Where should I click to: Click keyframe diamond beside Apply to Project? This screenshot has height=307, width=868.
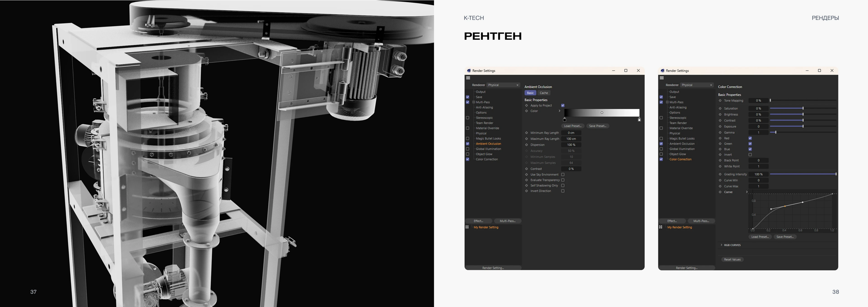click(x=527, y=106)
